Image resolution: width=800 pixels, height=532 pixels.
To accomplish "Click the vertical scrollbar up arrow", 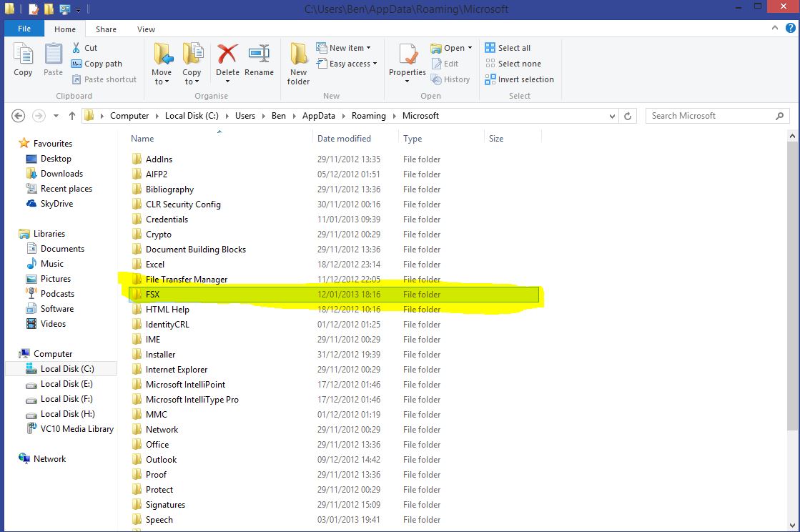I will [792, 136].
